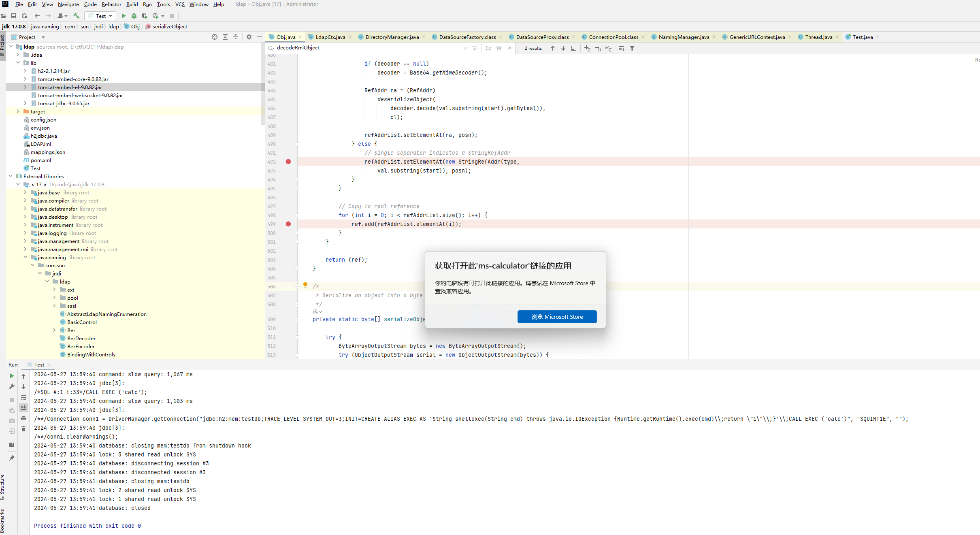Viewport: 980px width, 535px height.
Task: Click the intention lightbulb at line 506
Action: tap(305, 285)
